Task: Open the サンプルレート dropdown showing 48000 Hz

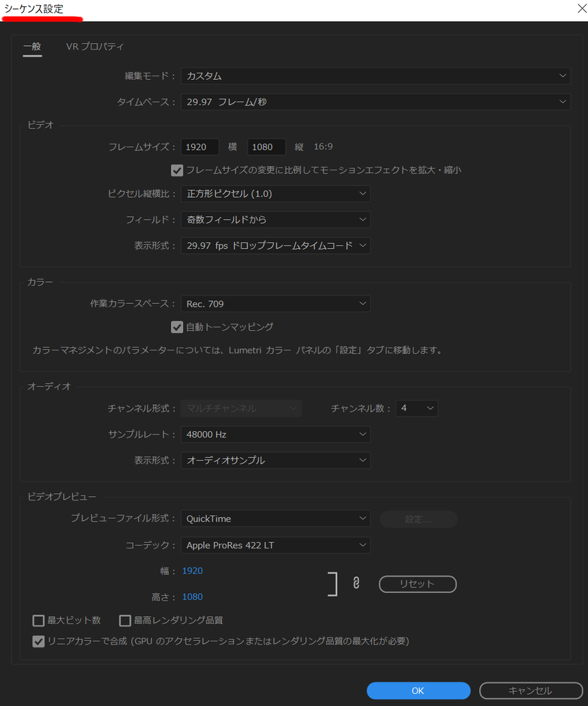Action: 276,435
